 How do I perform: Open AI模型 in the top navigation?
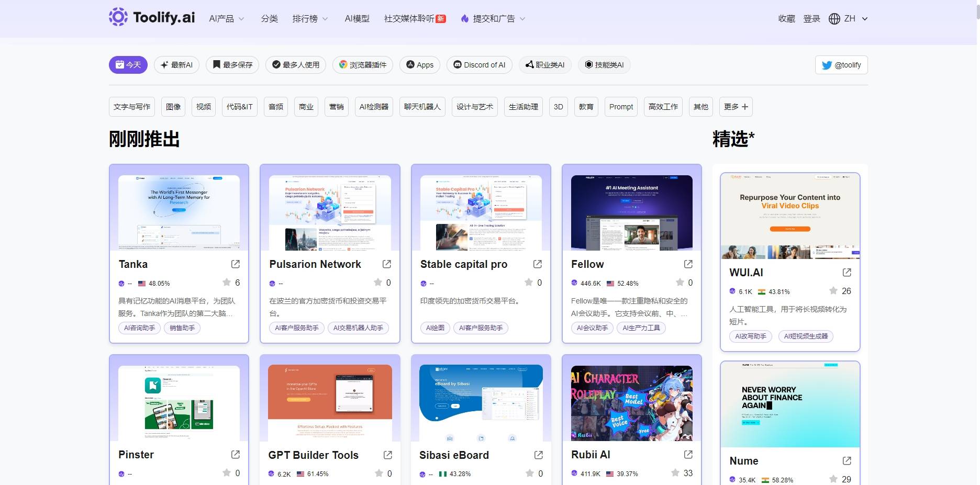click(x=357, y=19)
